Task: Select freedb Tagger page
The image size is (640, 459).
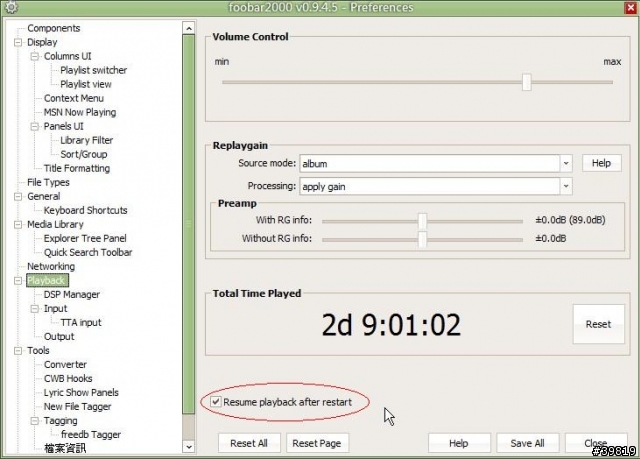Action: pos(91,435)
